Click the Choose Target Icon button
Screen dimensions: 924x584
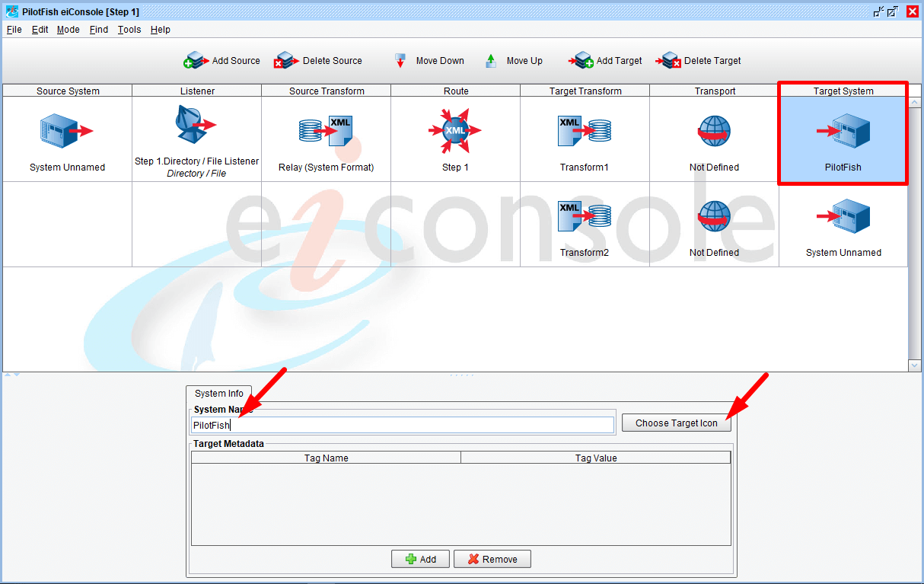[676, 423]
